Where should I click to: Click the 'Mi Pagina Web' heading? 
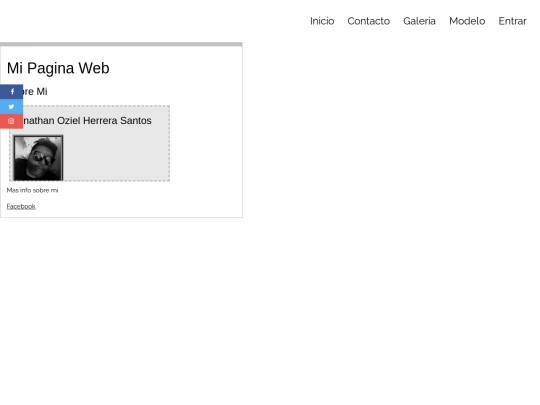tap(58, 68)
